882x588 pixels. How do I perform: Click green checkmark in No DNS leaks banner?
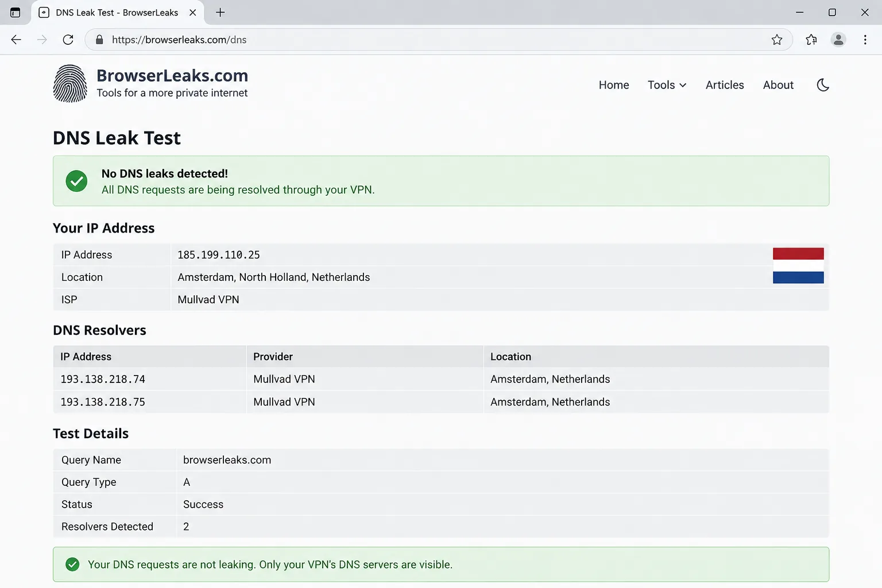tap(76, 181)
